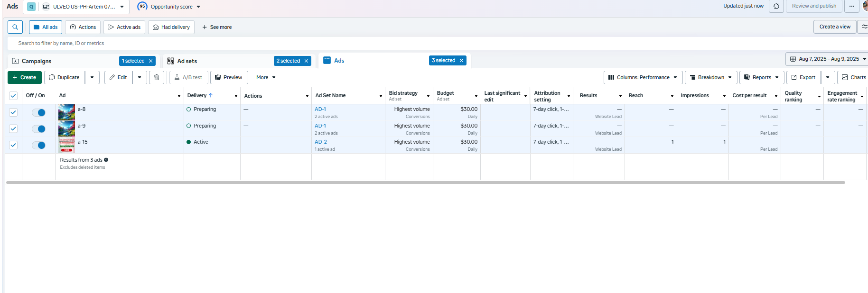Viewport: 868px width, 293px height.
Task: Click the Active status of a-15
Action: [x=201, y=142]
